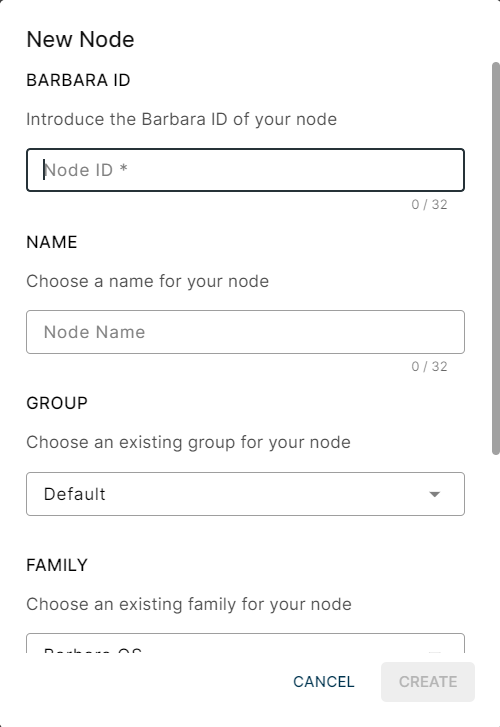Click the Group dropdown arrow icon
Screen dimensions: 500x727
(435, 494)
